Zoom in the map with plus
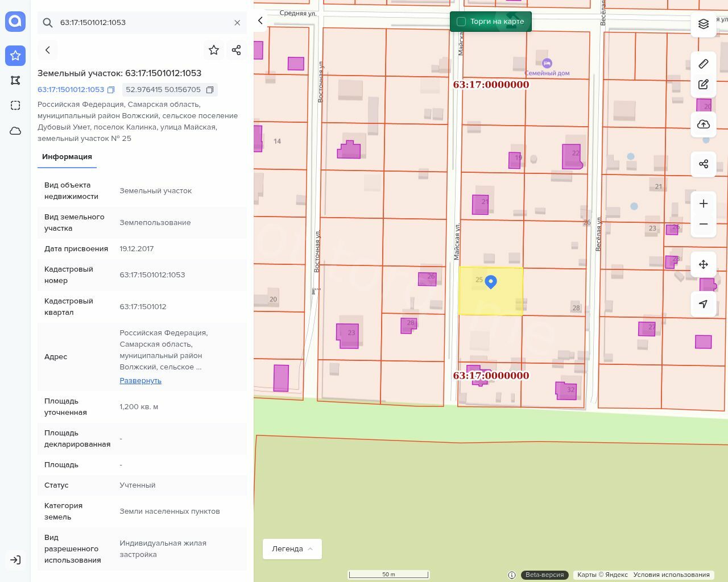The image size is (728, 582). click(x=704, y=203)
